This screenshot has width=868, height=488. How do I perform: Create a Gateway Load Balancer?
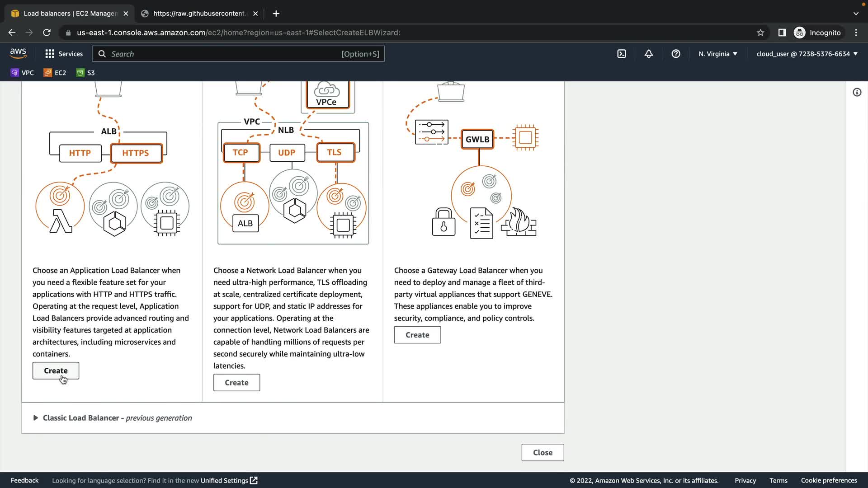(417, 335)
